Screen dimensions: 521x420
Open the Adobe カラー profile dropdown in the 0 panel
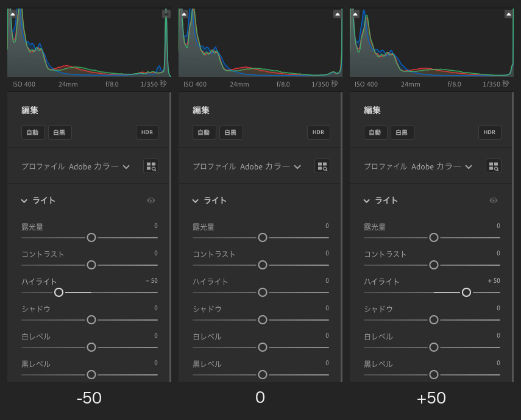click(270, 166)
